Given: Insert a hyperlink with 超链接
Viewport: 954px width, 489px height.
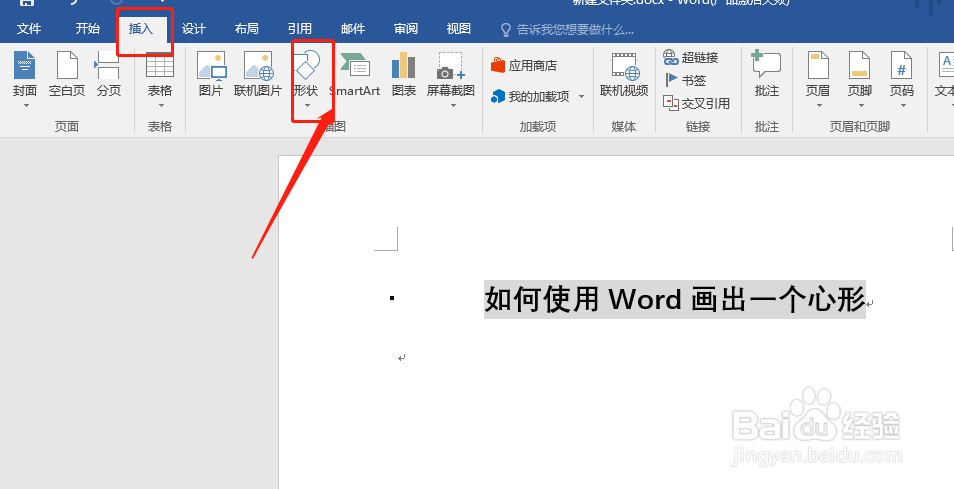Looking at the screenshot, I should tap(691, 58).
